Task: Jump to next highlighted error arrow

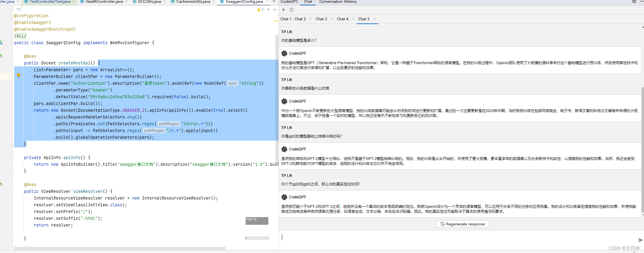Action: [x=275, y=10]
